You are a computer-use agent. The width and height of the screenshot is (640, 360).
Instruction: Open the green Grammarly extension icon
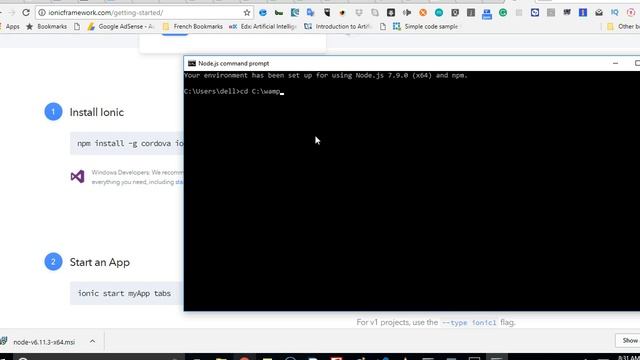point(503,13)
